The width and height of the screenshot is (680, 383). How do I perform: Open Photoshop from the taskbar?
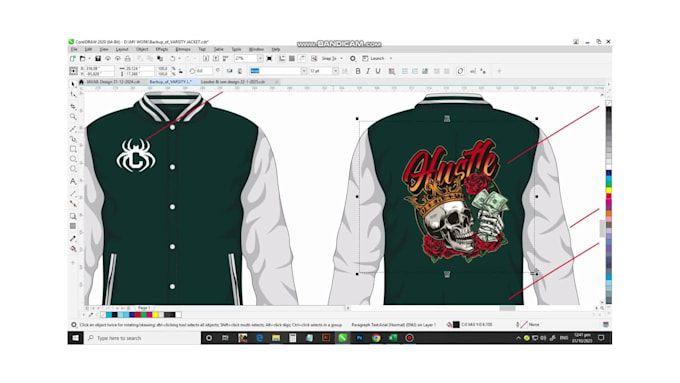pyautogui.click(x=360, y=338)
